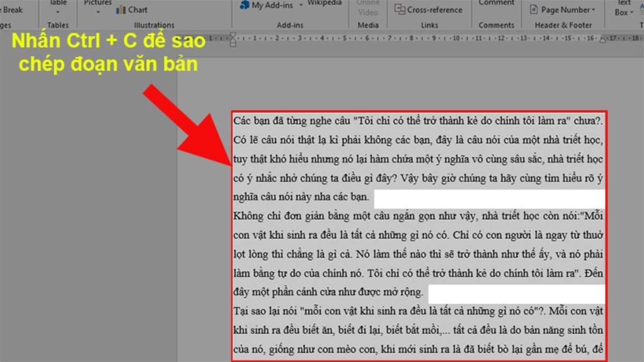Insert a Table
This screenshot has width=644, height=362.
click(57, 3)
